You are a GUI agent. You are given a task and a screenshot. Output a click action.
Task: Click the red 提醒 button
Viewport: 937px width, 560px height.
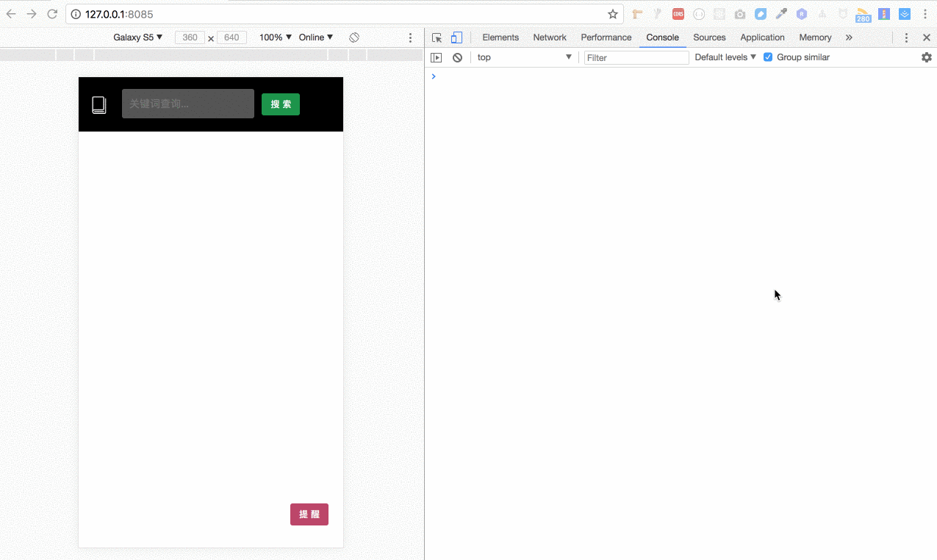(x=309, y=514)
